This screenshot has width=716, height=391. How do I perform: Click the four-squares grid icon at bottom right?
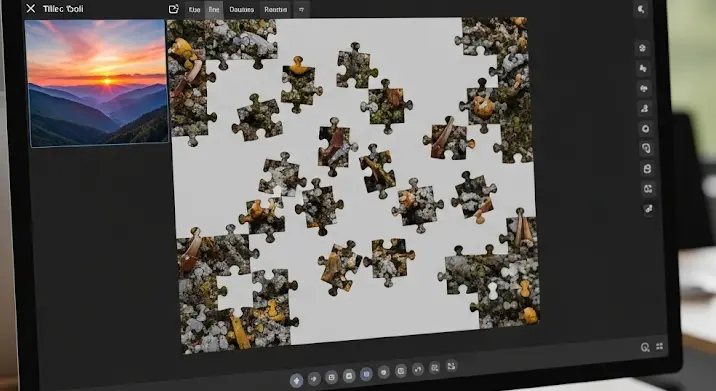click(x=659, y=346)
